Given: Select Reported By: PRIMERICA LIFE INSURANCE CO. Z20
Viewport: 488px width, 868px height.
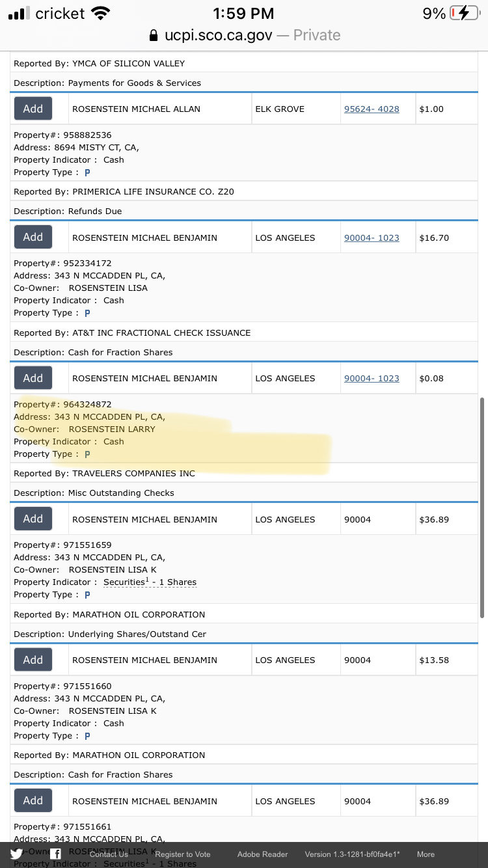Looking at the screenshot, I should [x=124, y=191].
